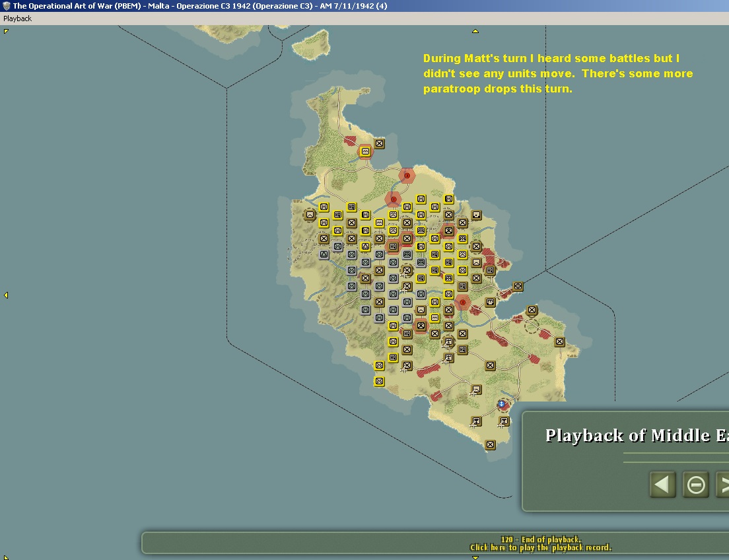Select the unit with eye-shaped symbol

518,287
